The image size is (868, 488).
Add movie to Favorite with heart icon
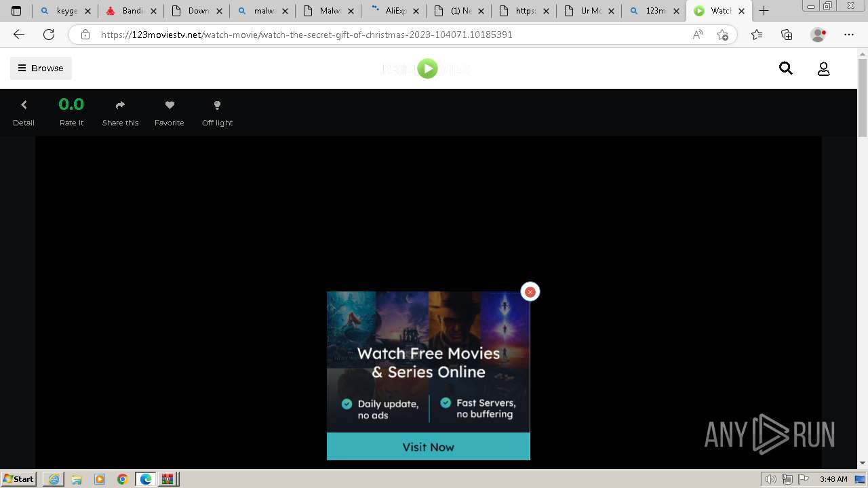170,105
